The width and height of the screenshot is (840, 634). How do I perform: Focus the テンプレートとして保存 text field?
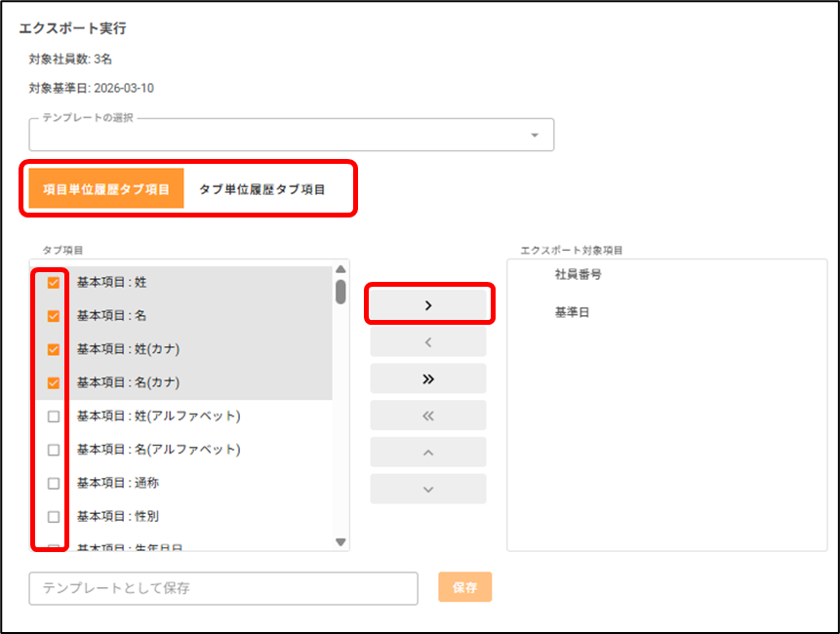point(223,588)
